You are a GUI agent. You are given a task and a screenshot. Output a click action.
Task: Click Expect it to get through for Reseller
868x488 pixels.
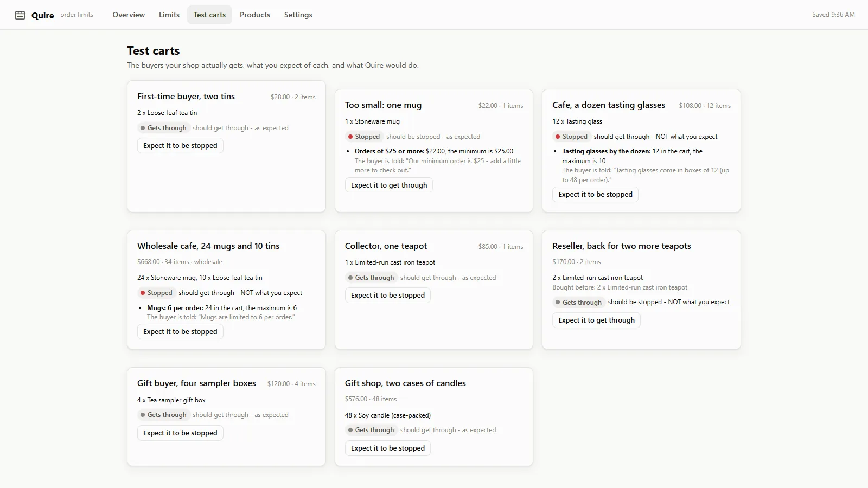point(597,320)
